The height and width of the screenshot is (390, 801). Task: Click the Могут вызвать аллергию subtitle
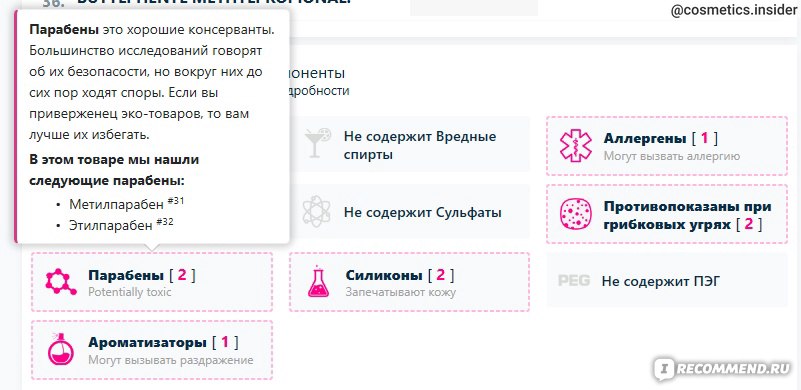pos(672,156)
